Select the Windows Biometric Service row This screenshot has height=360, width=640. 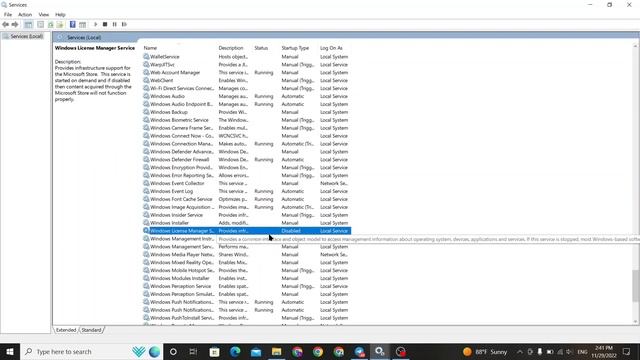(x=247, y=120)
